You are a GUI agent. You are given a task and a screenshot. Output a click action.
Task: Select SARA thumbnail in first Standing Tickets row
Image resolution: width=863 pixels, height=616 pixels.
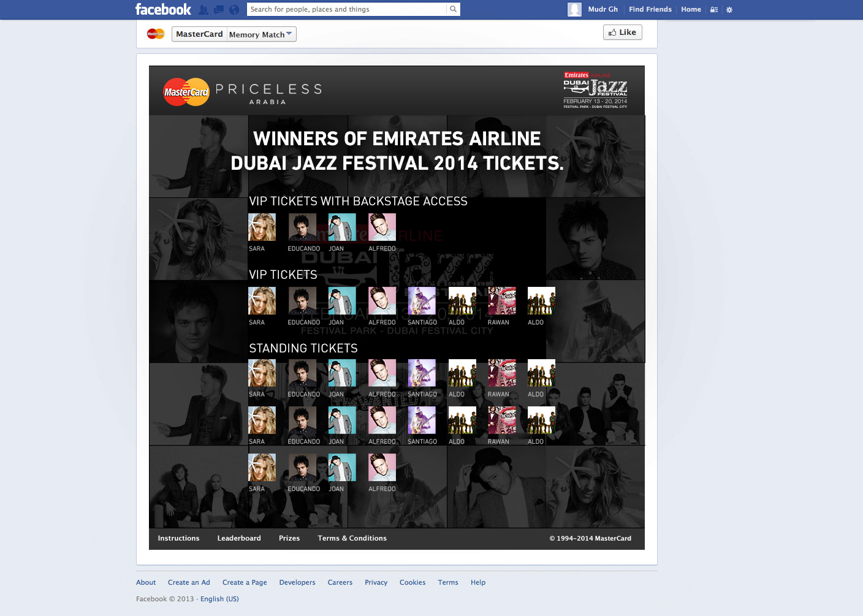262,373
